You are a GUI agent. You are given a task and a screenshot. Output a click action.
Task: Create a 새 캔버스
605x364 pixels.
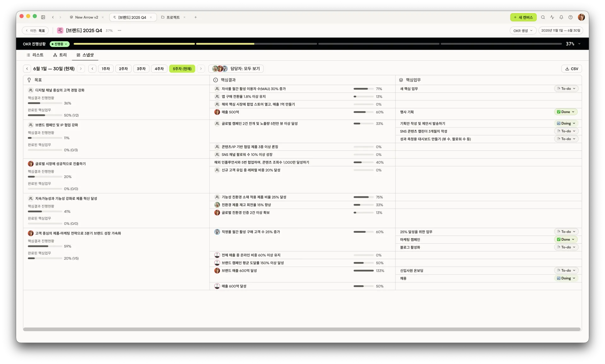coord(523,17)
